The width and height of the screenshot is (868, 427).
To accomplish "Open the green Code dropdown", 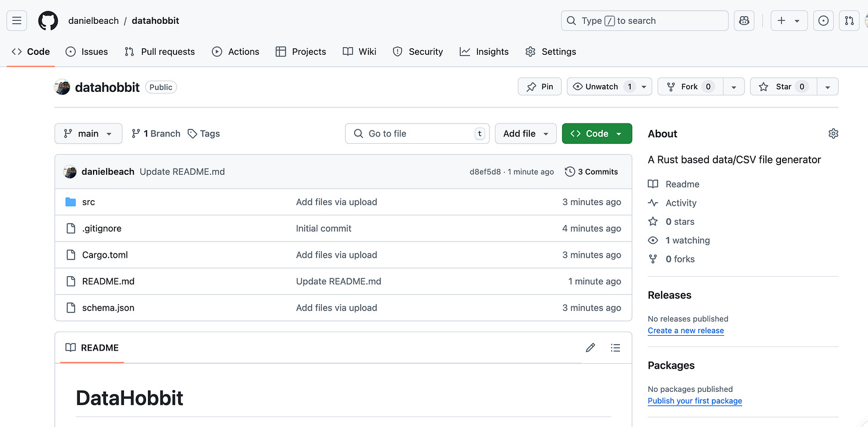I will coord(597,134).
